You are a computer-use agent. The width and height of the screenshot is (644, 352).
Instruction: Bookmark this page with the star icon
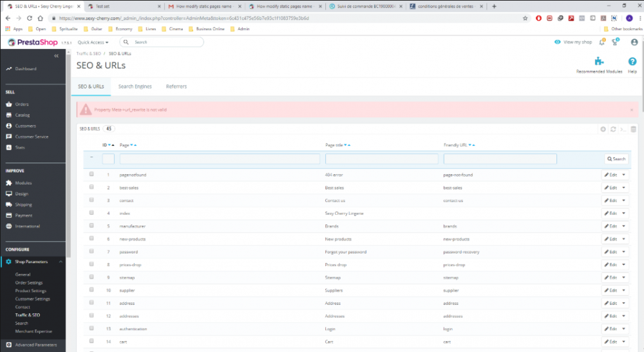coord(525,18)
